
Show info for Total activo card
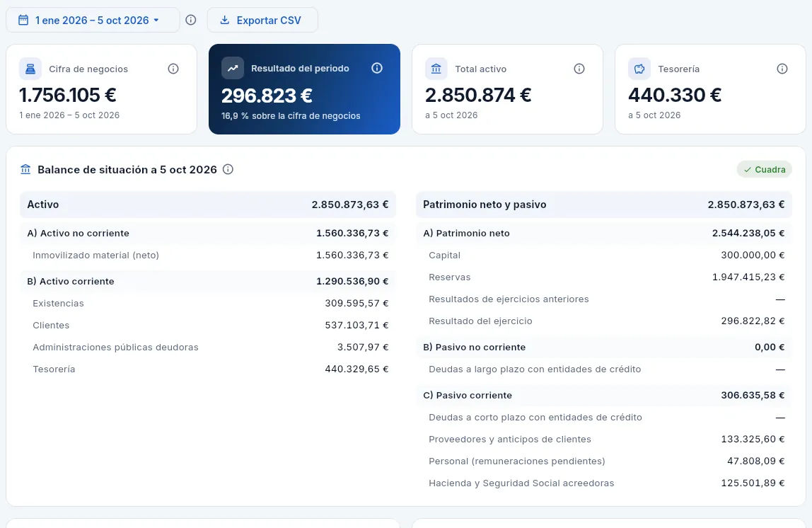[579, 69]
